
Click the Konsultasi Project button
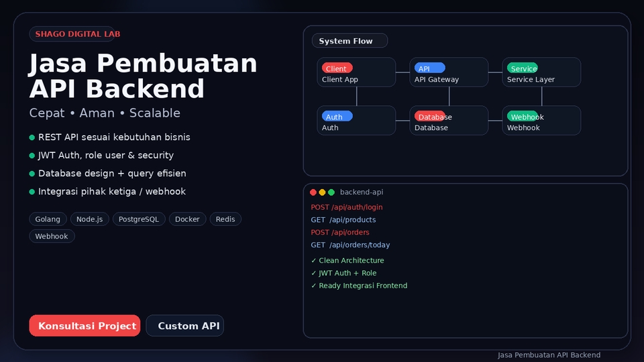pos(85,326)
